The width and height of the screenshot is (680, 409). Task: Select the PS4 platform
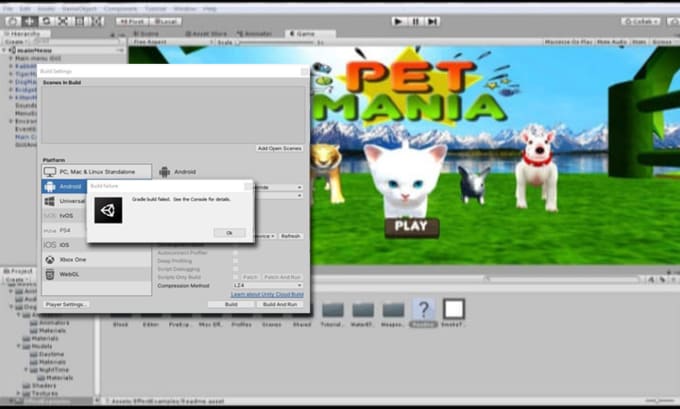pos(64,230)
